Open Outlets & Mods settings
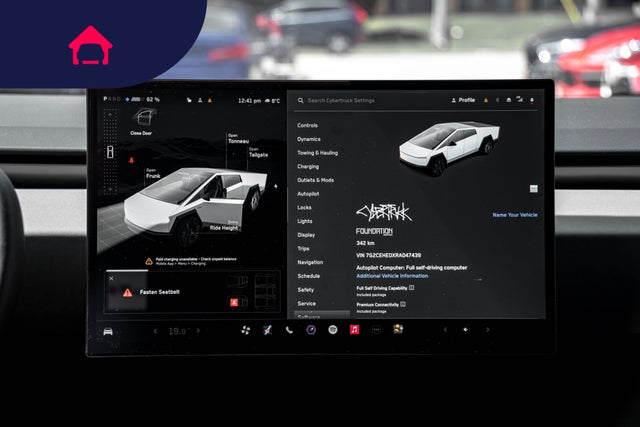This screenshot has height=427, width=640. tap(316, 180)
